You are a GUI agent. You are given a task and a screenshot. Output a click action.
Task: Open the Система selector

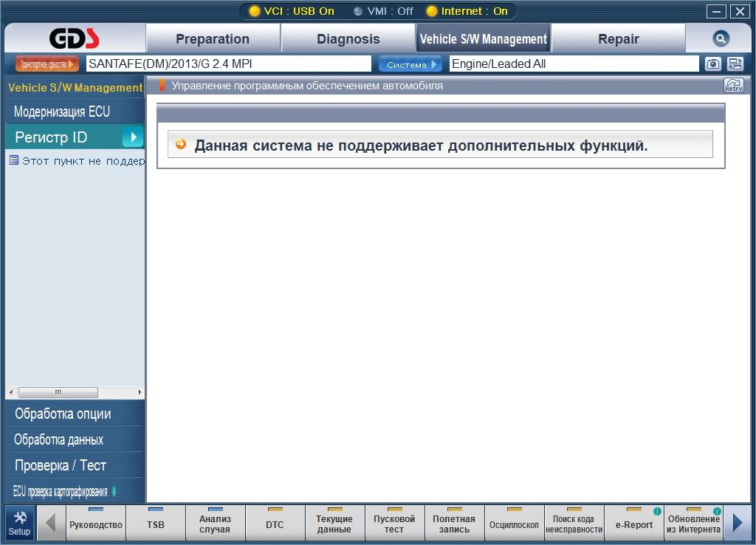coord(410,64)
